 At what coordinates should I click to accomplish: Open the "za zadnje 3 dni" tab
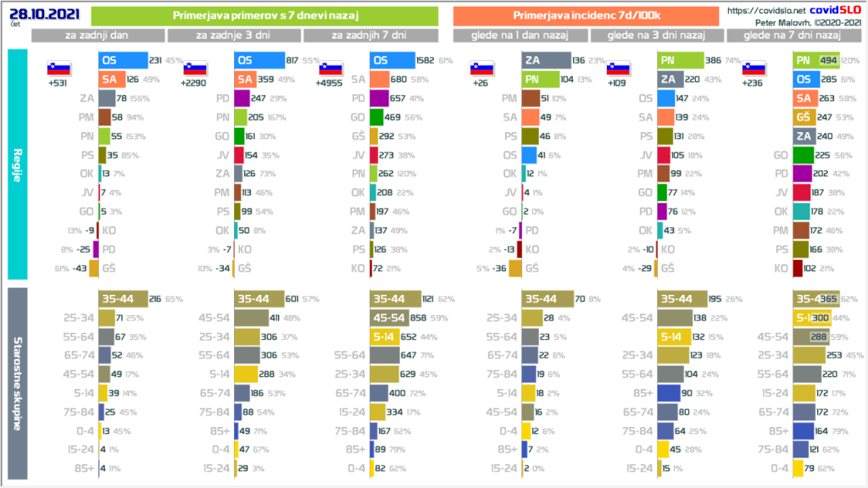point(234,36)
